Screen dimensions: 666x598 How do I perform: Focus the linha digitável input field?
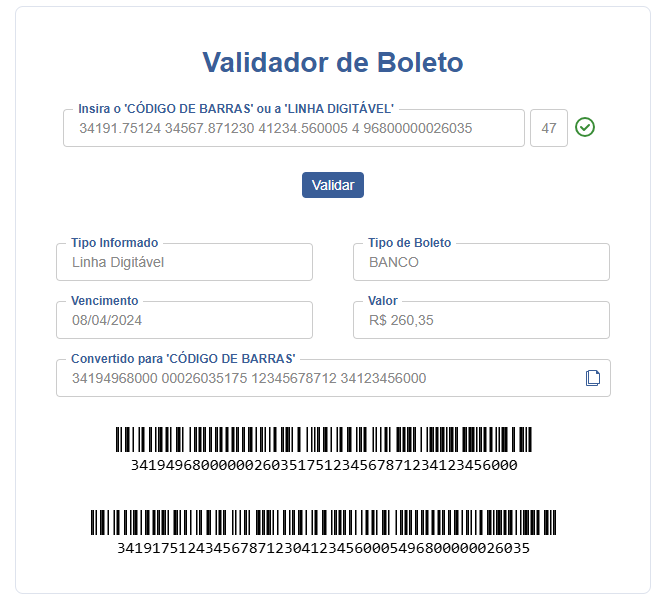point(293,129)
